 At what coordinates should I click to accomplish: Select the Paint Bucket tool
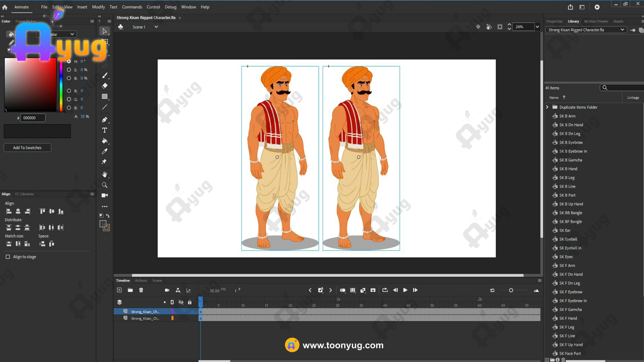coord(105,141)
